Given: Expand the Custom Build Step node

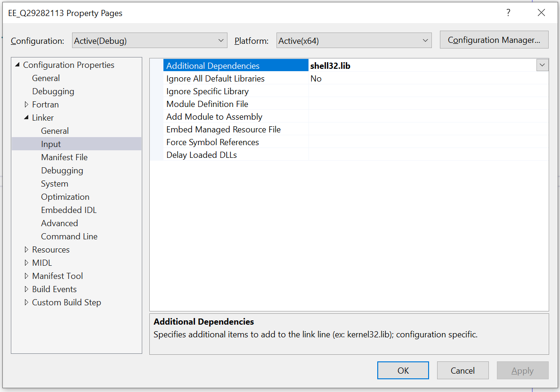Looking at the screenshot, I should pyautogui.click(x=26, y=302).
